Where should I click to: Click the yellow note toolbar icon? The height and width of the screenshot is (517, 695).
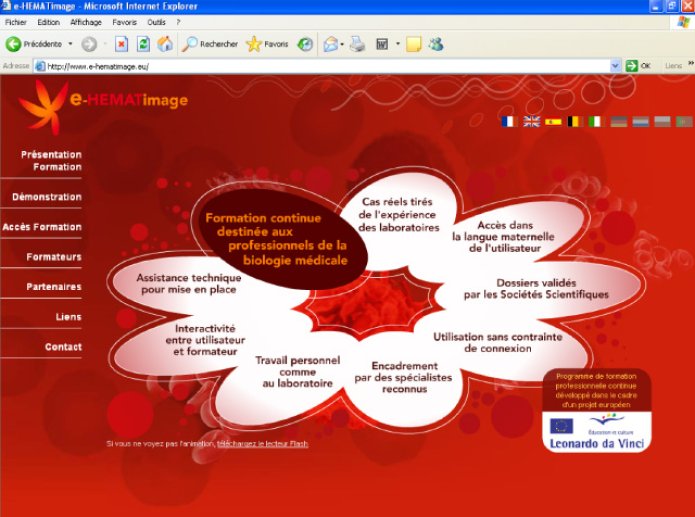[x=414, y=44]
